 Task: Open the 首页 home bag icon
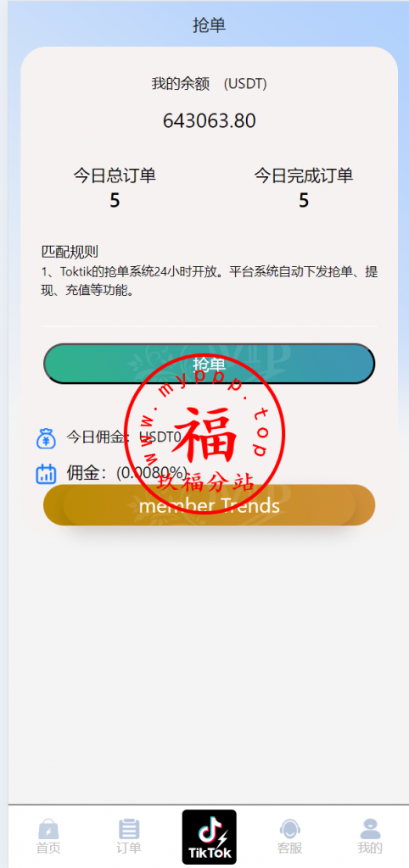(x=48, y=829)
